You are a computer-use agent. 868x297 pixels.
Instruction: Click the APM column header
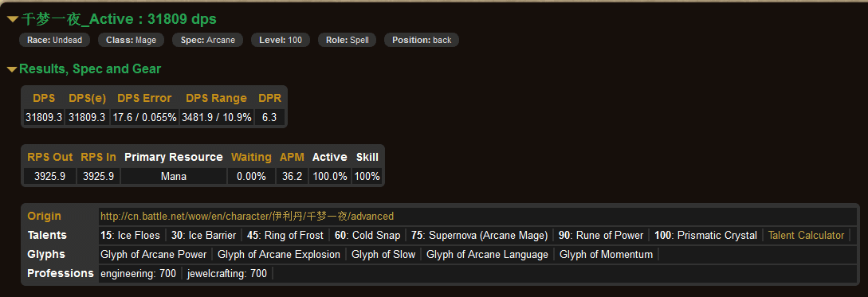[292, 157]
